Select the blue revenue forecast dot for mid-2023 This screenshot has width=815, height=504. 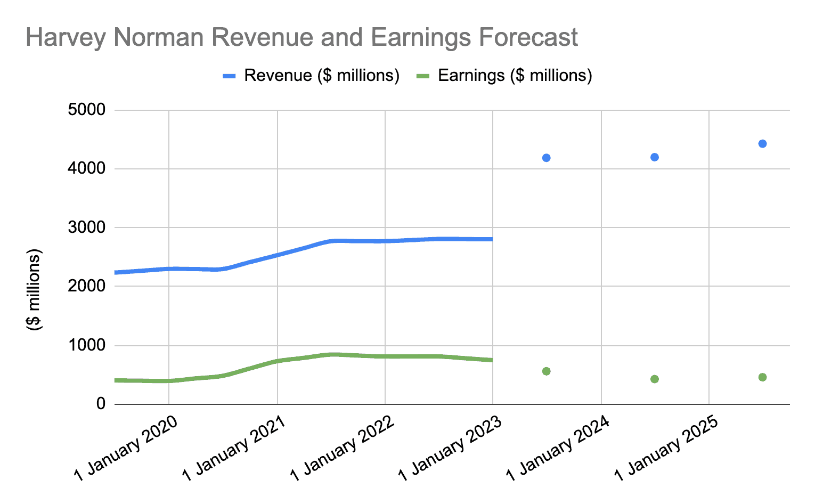click(546, 158)
